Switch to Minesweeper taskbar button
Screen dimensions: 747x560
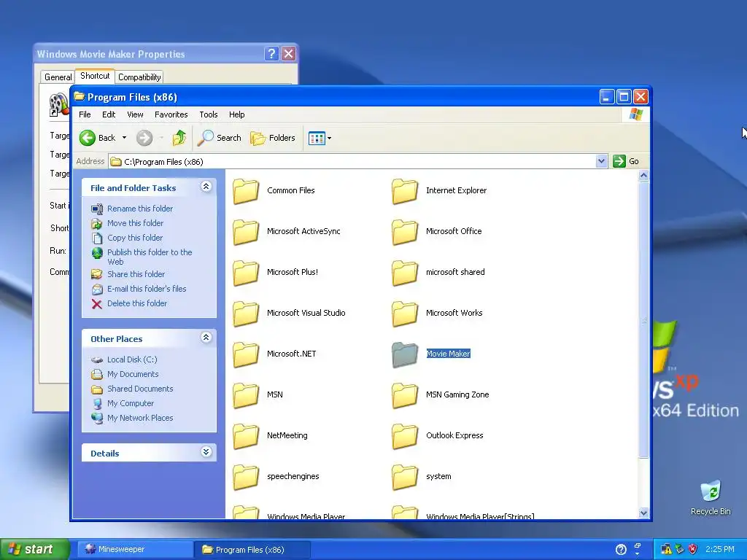[x=135, y=550]
